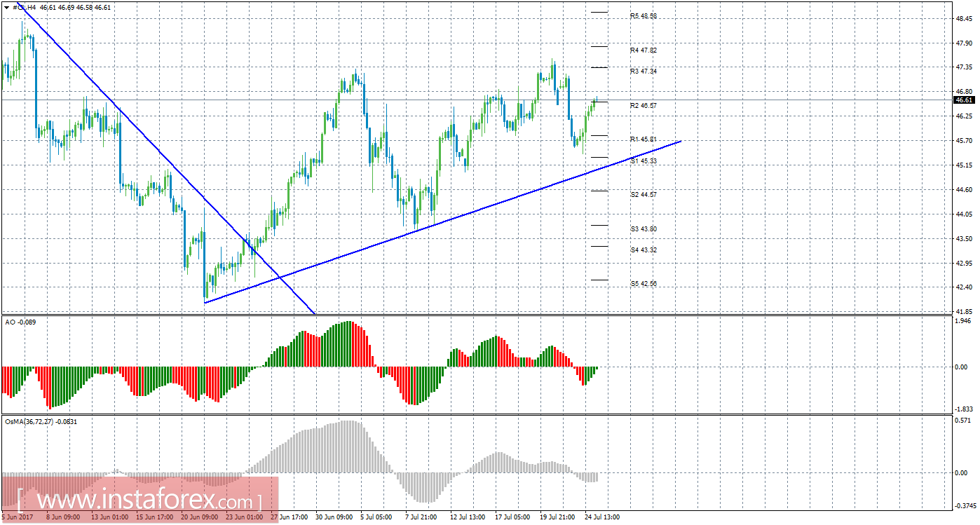Click the S3 43.80 support label

(643, 229)
